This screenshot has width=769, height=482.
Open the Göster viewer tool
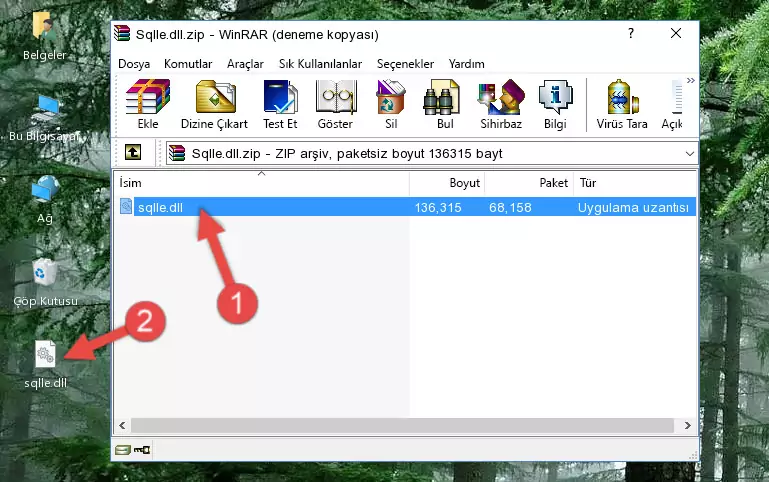[335, 97]
